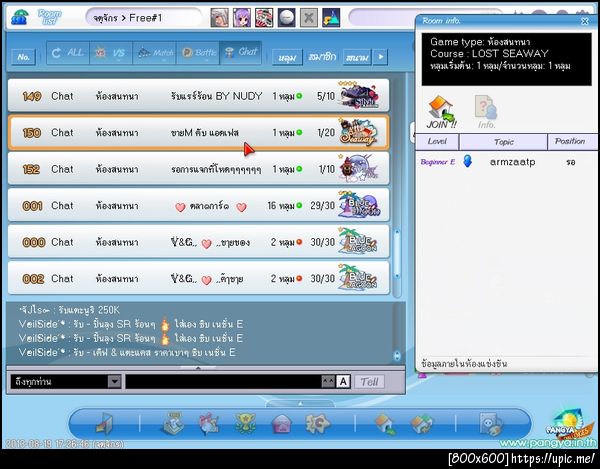
Task: Click the JOIN !! house icon
Action: tap(441, 112)
